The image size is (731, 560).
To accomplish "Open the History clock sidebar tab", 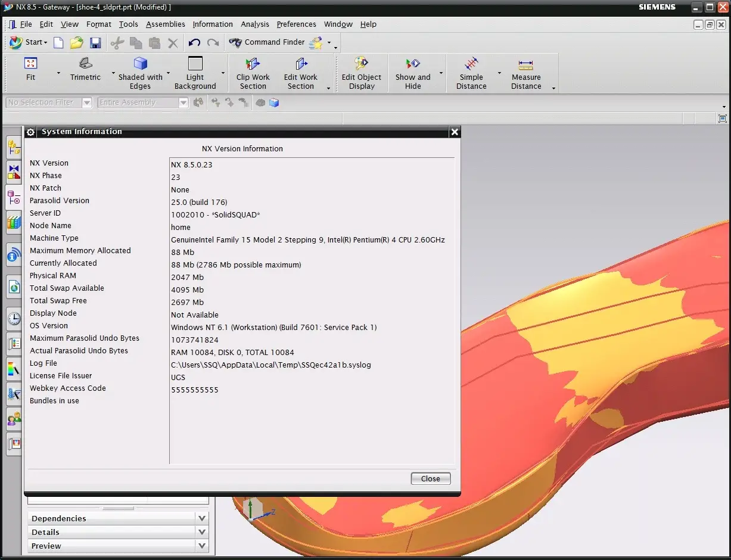I will (x=14, y=319).
